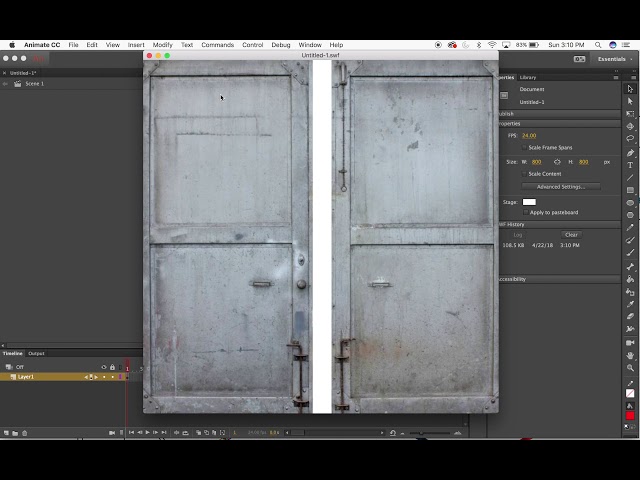Switch to the Output tab
Viewport: 640px width, 480px height.
pyautogui.click(x=36, y=353)
